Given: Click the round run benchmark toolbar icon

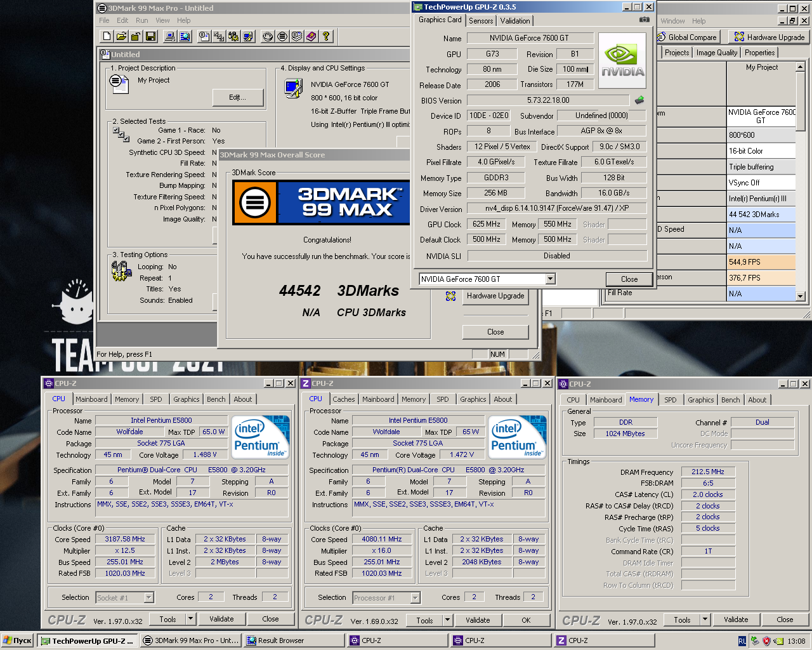Looking at the screenshot, I should [x=268, y=37].
